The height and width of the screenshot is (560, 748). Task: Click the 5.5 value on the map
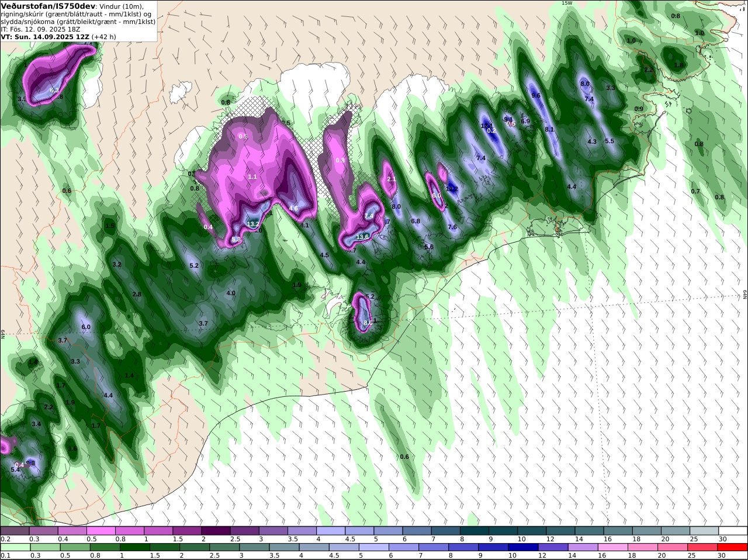coord(610,141)
